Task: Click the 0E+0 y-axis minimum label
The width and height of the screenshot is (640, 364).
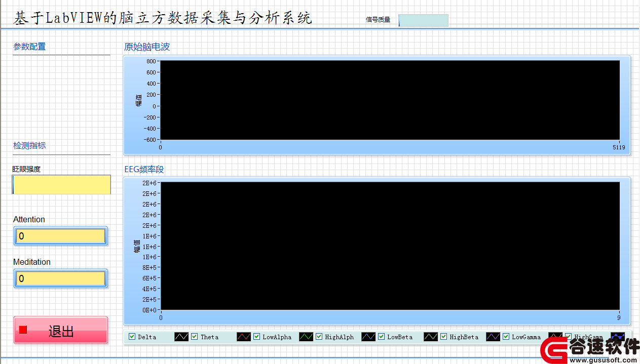Action: tap(149, 310)
